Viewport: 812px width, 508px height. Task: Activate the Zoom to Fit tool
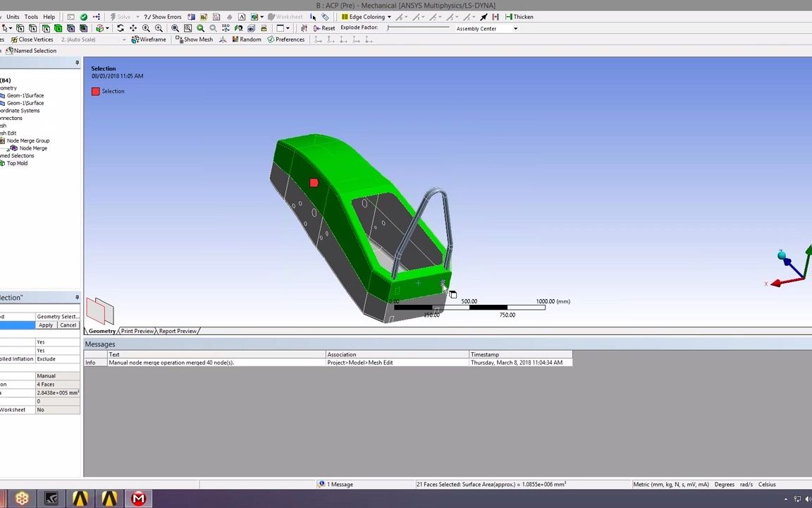pyautogui.click(x=175, y=28)
